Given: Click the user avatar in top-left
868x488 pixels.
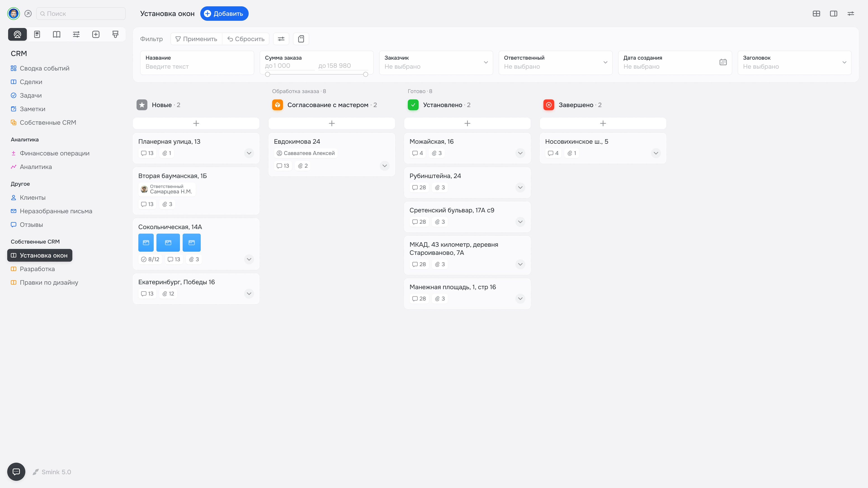Looking at the screenshot, I should coord(14,14).
